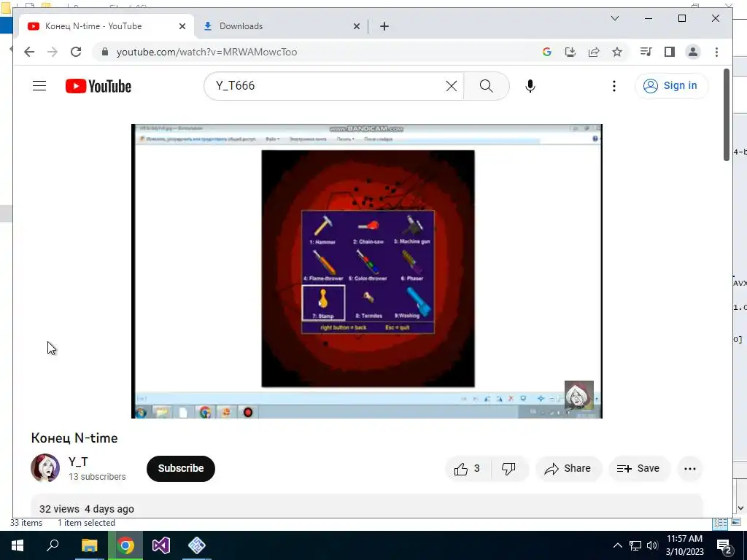The height and width of the screenshot is (560, 747).
Task: Install app from address bar icon
Action: tap(570, 52)
